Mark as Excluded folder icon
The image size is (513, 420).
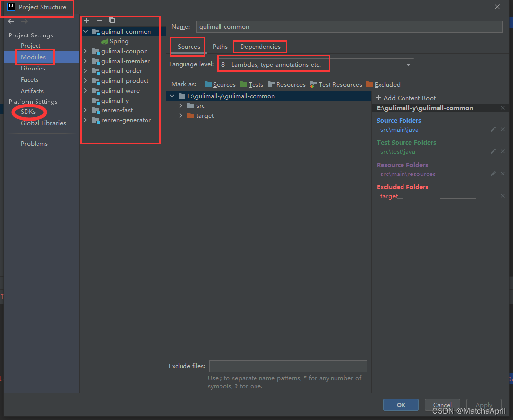tap(370, 84)
